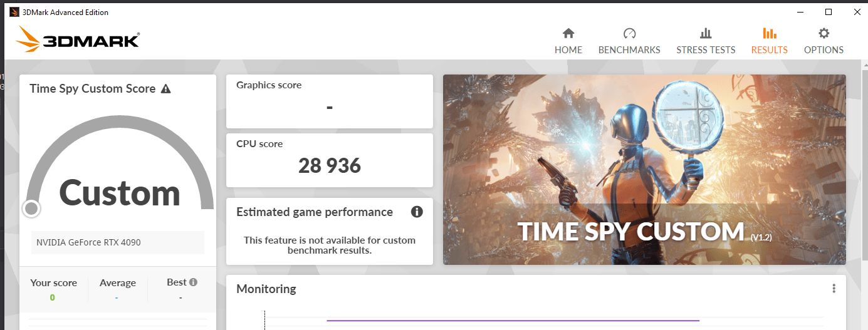Viewport: 868px width, 330px height.
Task: Click the CPU score value 28 936
Action: 330,165
